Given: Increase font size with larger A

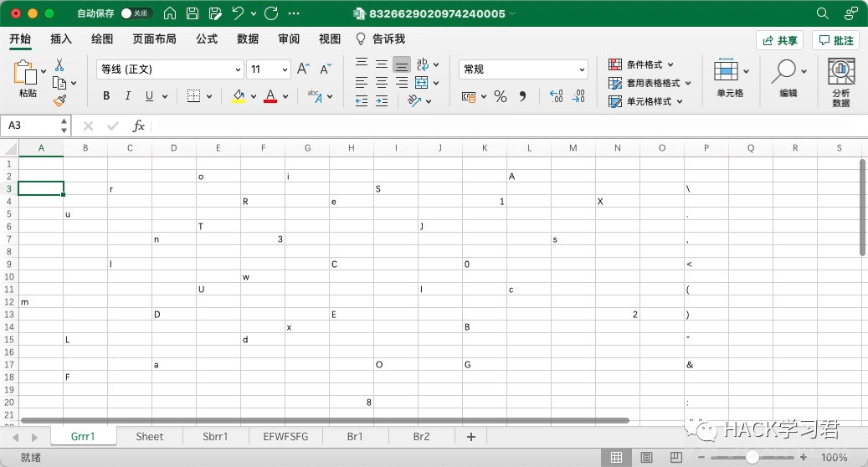Looking at the screenshot, I should click(x=303, y=69).
